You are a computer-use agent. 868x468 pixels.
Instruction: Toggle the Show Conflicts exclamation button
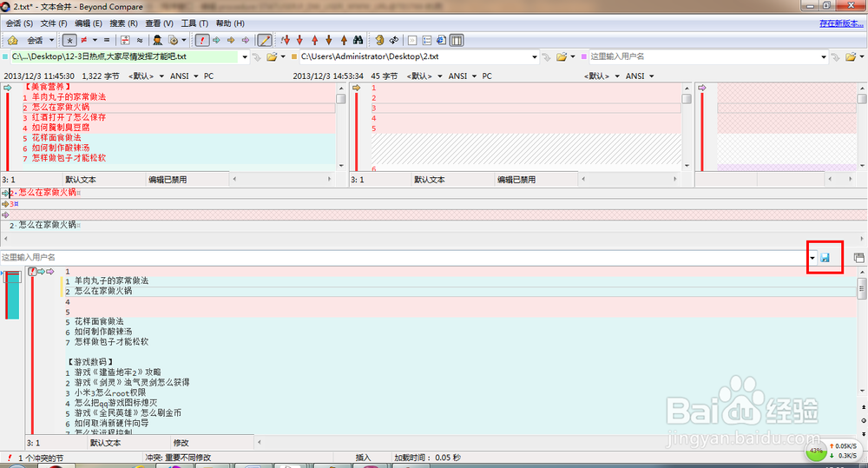(202, 40)
